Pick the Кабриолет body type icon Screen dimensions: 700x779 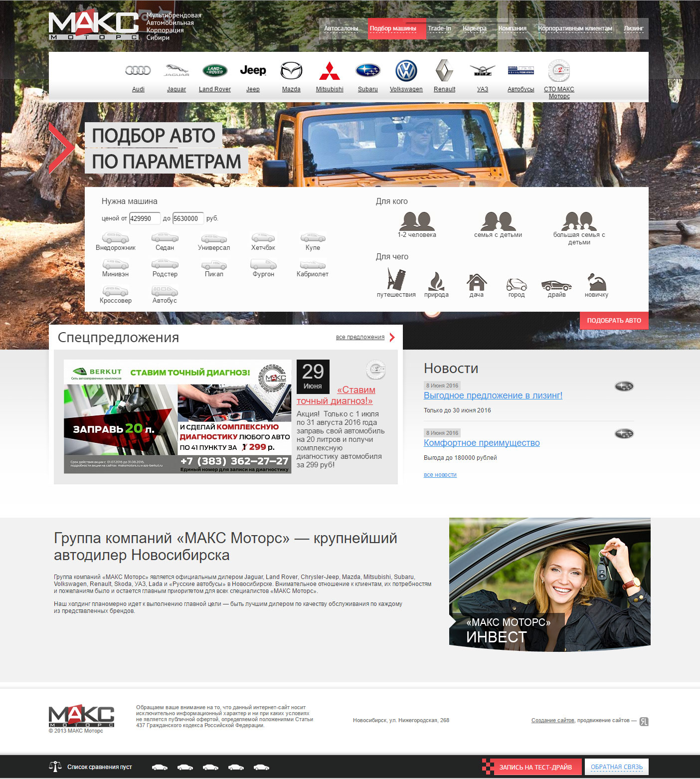[x=313, y=264]
